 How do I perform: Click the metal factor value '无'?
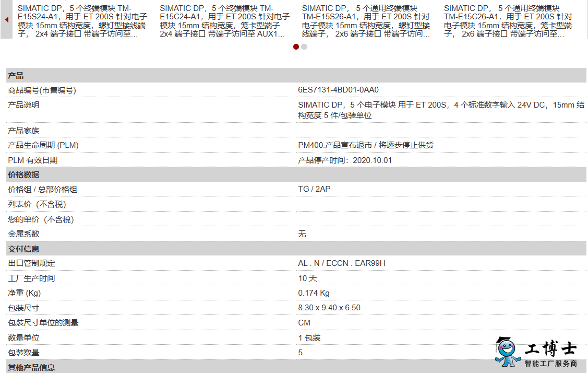pyautogui.click(x=302, y=234)
